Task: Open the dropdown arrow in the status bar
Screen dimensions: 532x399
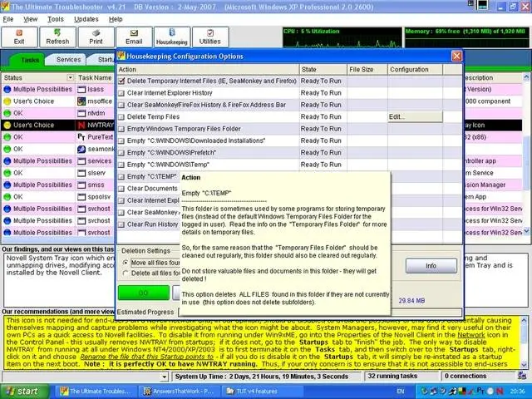Action: (x=165, y=377)
